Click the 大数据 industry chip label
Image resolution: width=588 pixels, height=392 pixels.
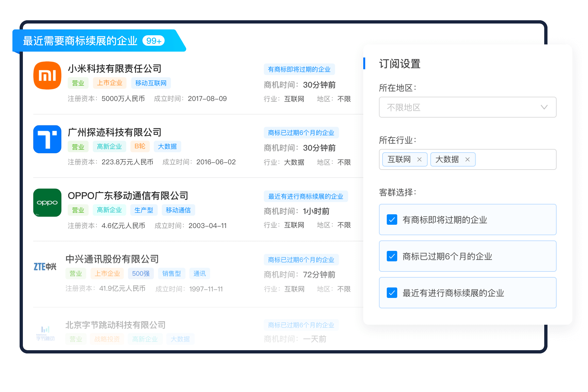tap(447, 159)
